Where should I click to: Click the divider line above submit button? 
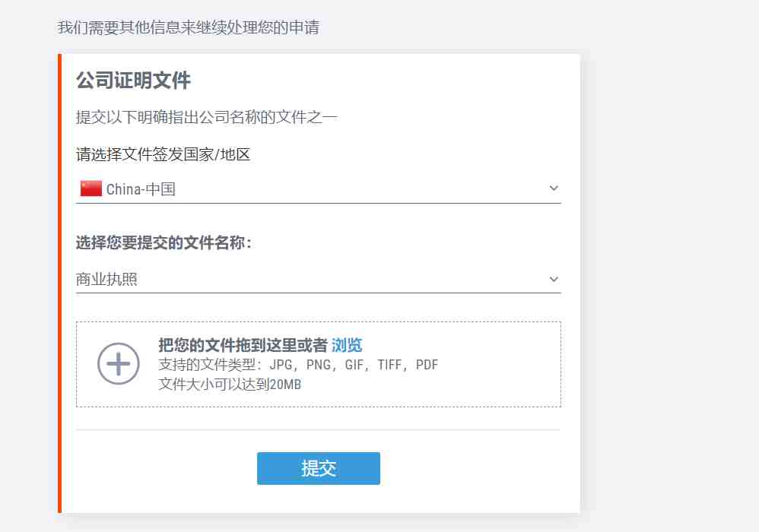pos(319,429)
